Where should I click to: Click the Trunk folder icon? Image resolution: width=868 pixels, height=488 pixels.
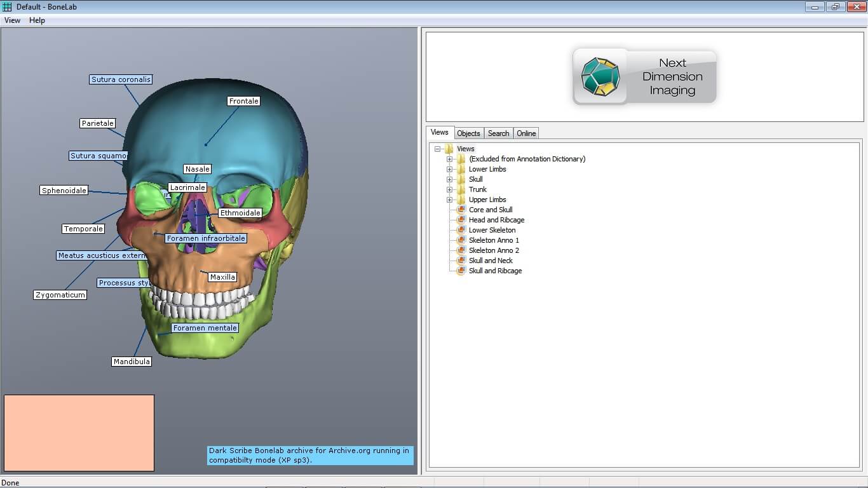(461, 189)
